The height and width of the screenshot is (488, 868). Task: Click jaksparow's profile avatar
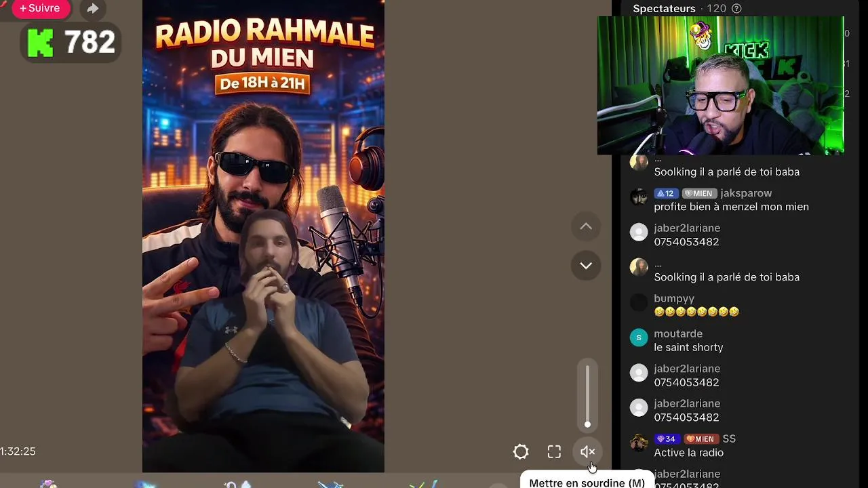pos(639,197)
